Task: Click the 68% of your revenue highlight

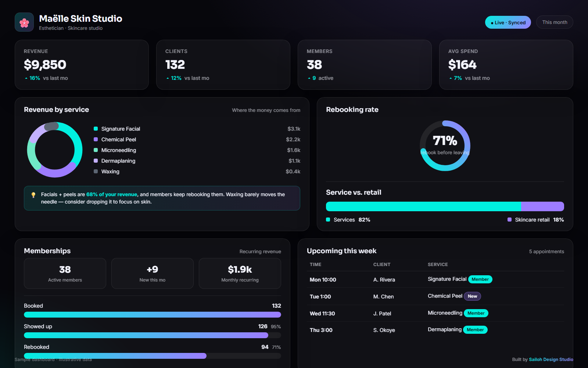Action: click(x=112, y=194)
